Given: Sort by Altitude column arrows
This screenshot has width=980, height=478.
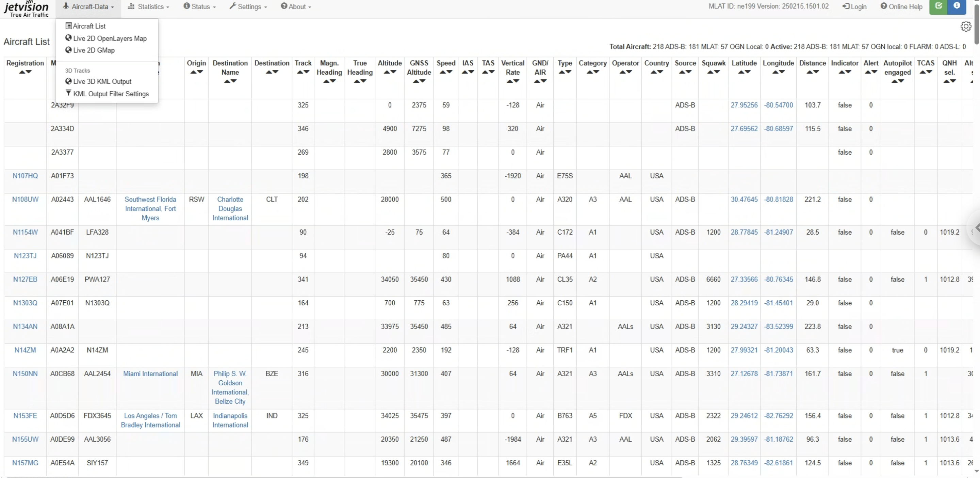Looking at the screenshot, I should (390, 72).
